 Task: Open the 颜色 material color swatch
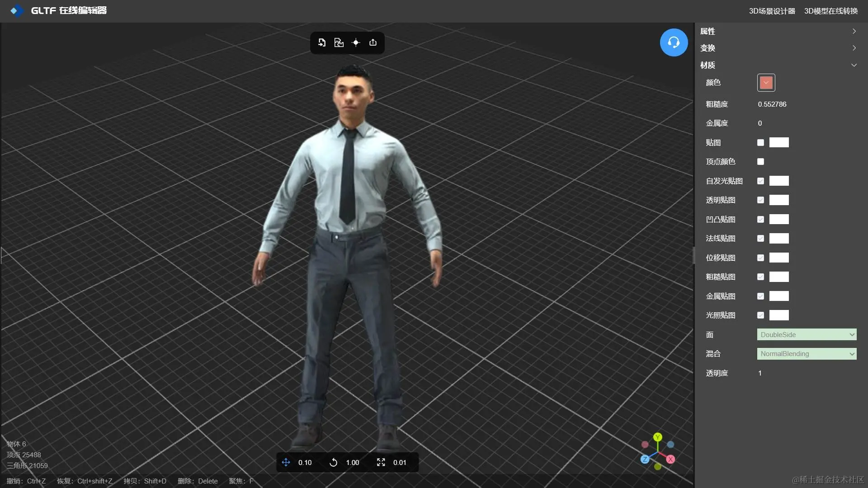tap(766, 83)
